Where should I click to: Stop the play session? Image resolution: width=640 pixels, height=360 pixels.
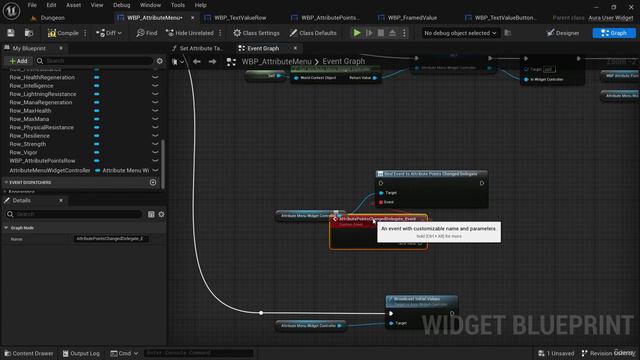tap(381, 33)
